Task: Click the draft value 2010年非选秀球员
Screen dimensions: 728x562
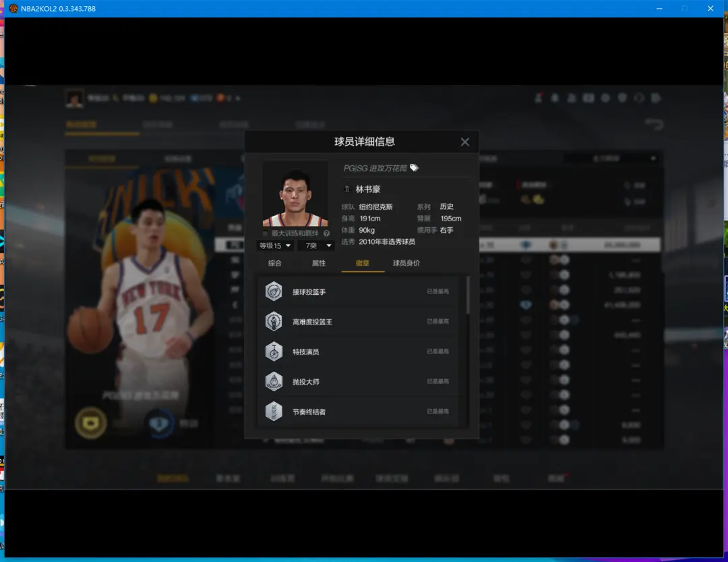Action: (x=387, y=242)
